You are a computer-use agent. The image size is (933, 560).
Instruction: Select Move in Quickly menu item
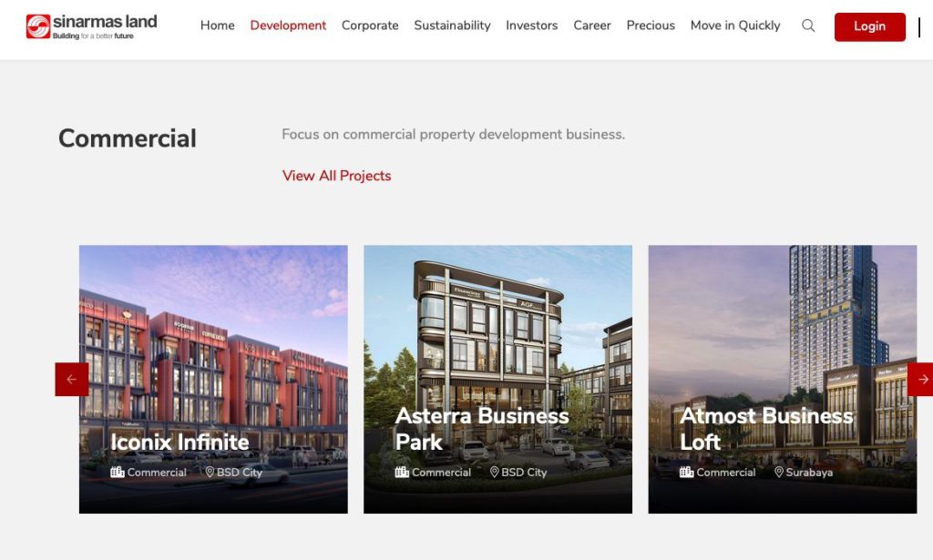coord(735,25)
